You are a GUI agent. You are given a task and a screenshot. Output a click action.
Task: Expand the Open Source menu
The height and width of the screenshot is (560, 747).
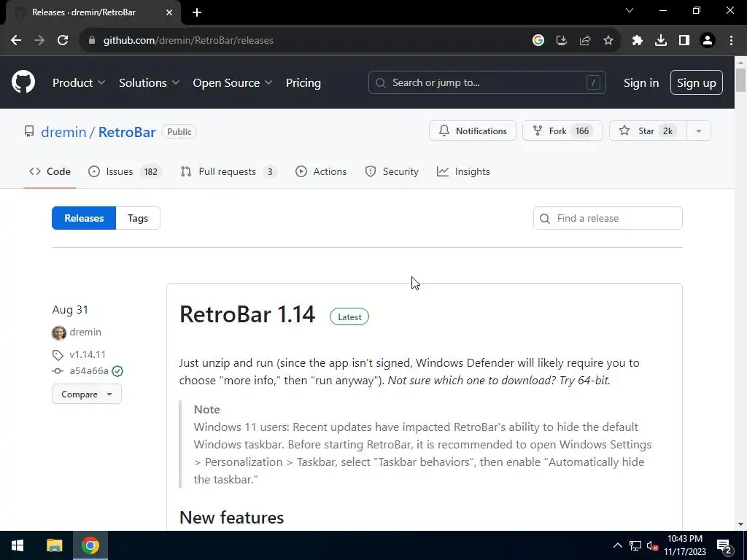pos(233,83)
